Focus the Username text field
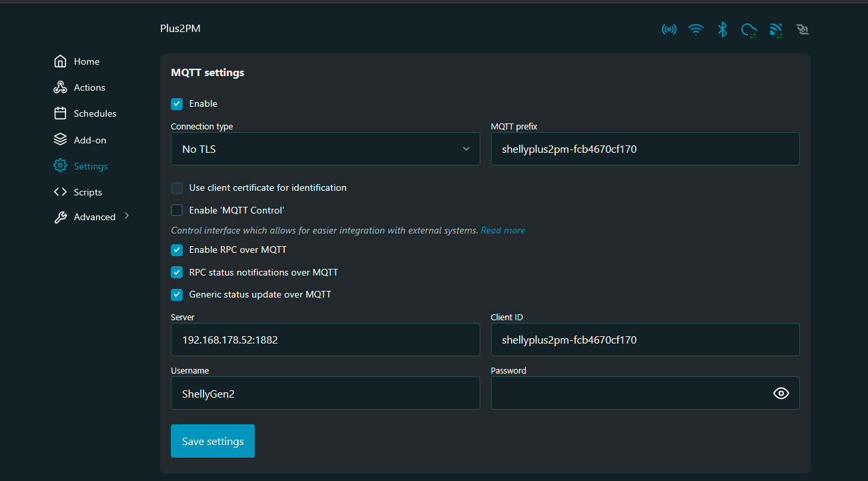 pos(325,394)
